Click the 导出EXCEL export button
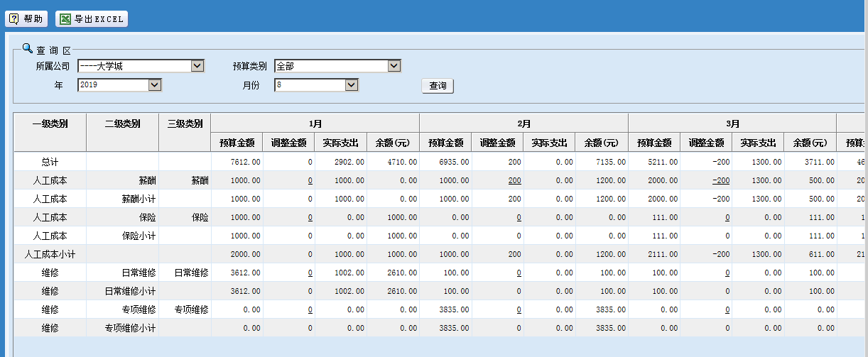 pyautogui.click(x=92, y=19)
